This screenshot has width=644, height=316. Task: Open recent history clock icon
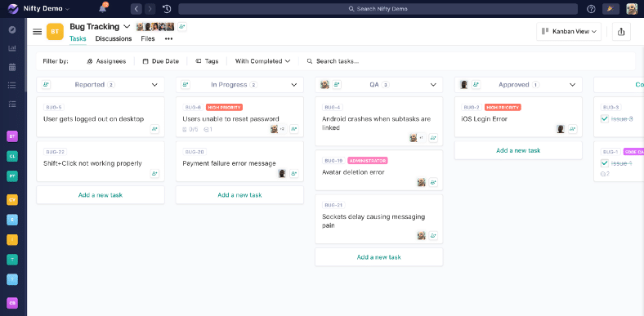[x=167, y=9]
